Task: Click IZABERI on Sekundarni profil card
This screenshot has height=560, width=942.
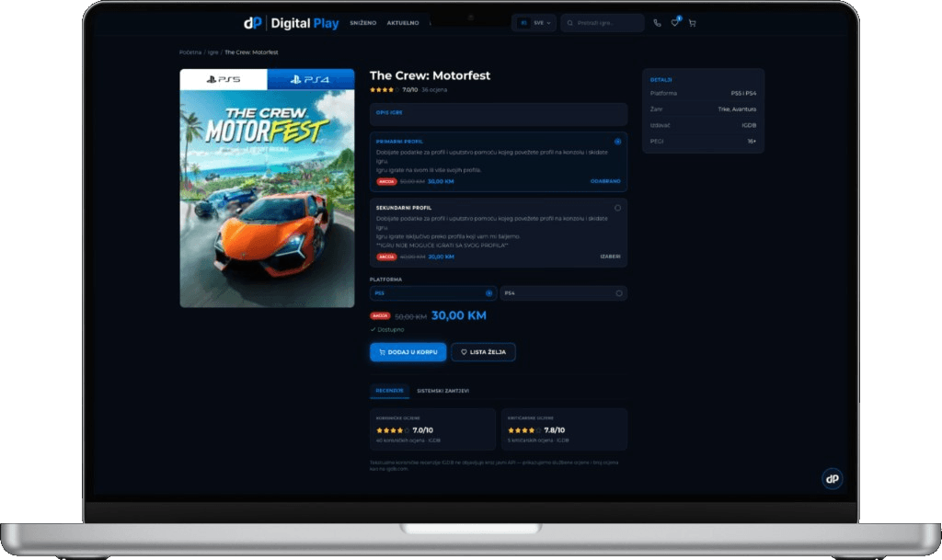Action: click(x=610, y=257)
